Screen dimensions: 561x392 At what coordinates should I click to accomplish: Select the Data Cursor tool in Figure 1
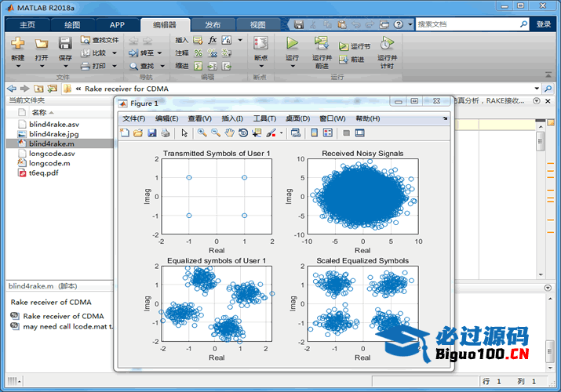tap(257, 133)
